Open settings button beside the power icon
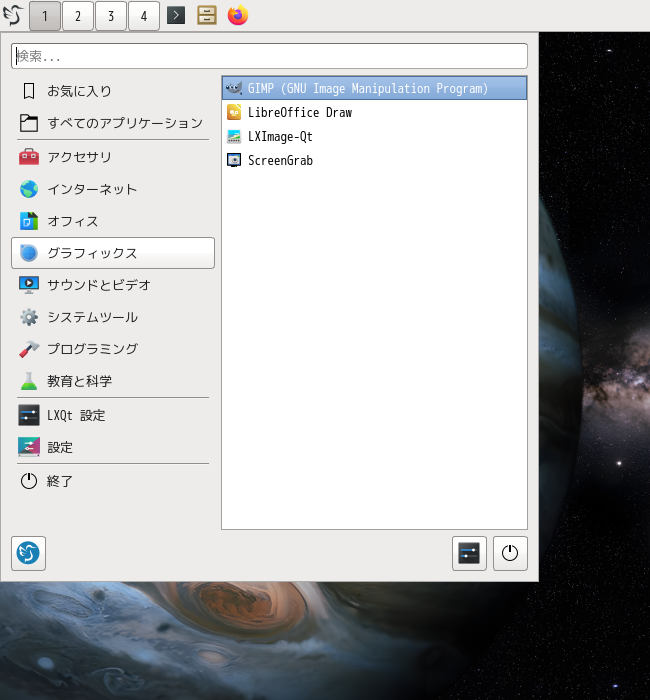This screenshot has width=650, height=700. click(x=469, y=553)
